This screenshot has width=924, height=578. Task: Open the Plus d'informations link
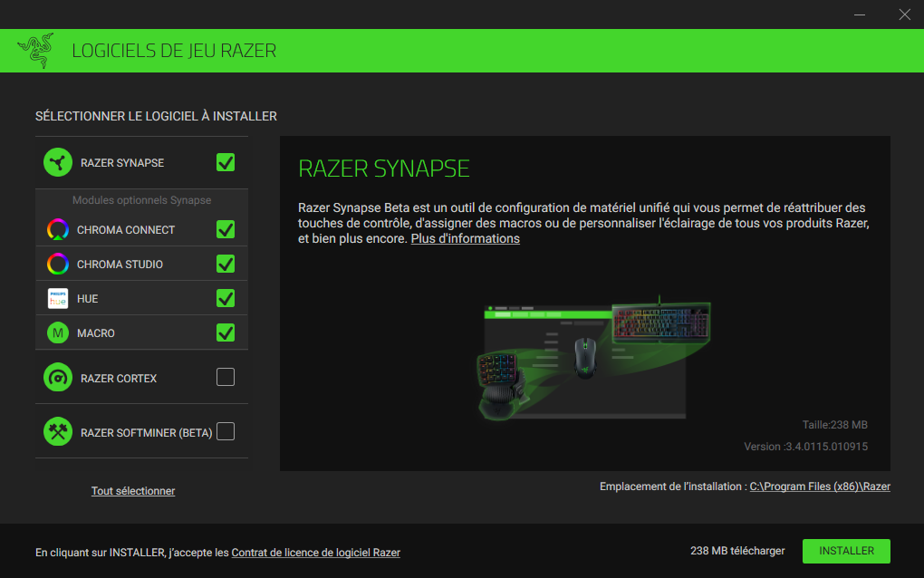coord(465,238)
